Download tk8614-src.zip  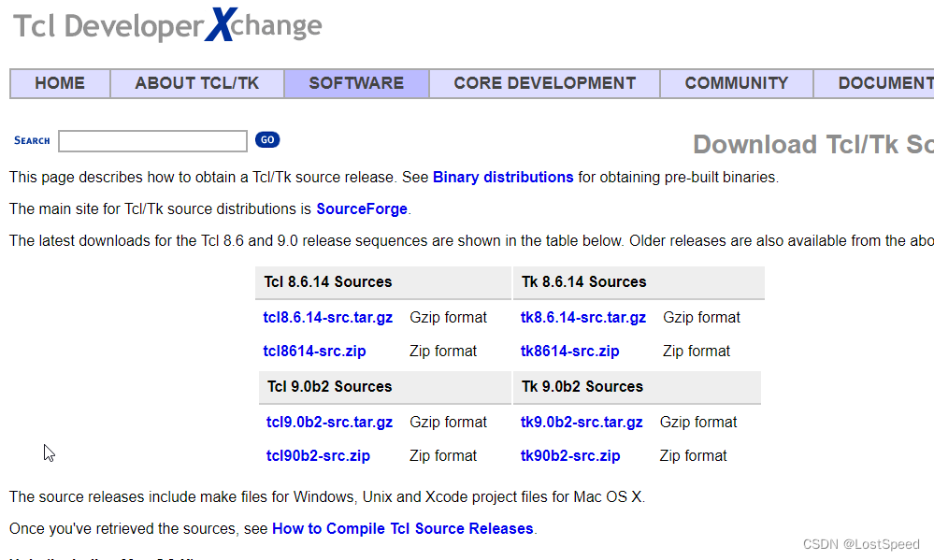coord(570,351)
